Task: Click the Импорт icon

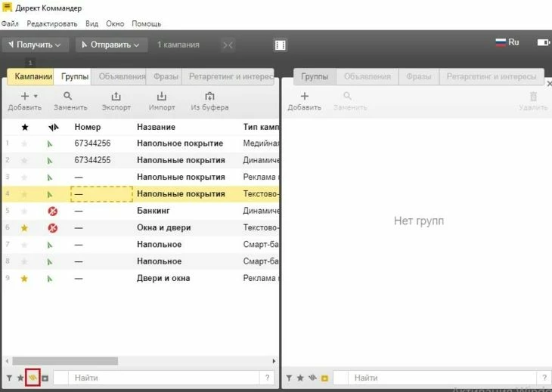Action: click(162, 96)
